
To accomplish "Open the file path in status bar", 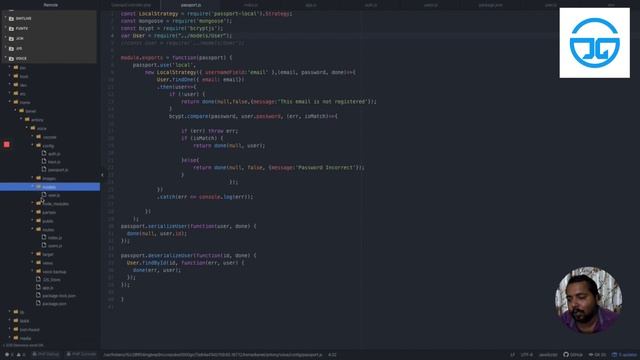I will (x=212, y=355).
